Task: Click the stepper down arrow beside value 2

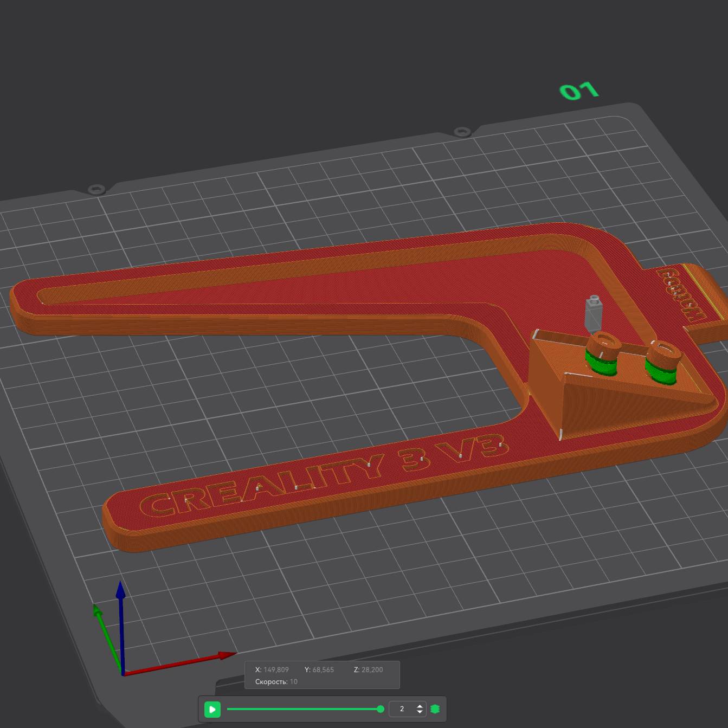Action: click(420, 712)
